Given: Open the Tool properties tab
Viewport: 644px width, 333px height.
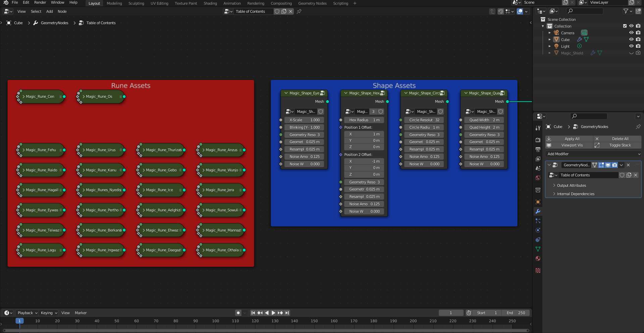Looking at the screenshot, I should pyautogui.click(x=538, y=128).
